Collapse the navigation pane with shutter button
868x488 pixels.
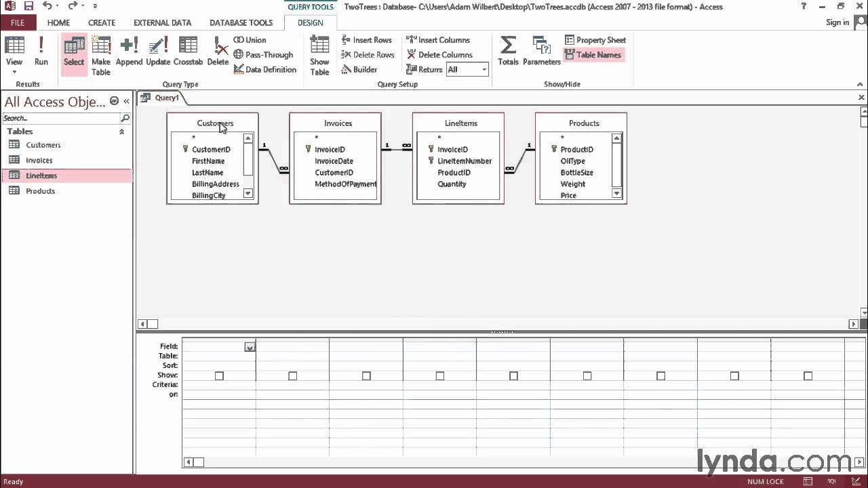pyautogui.click(x=126, y=101)
